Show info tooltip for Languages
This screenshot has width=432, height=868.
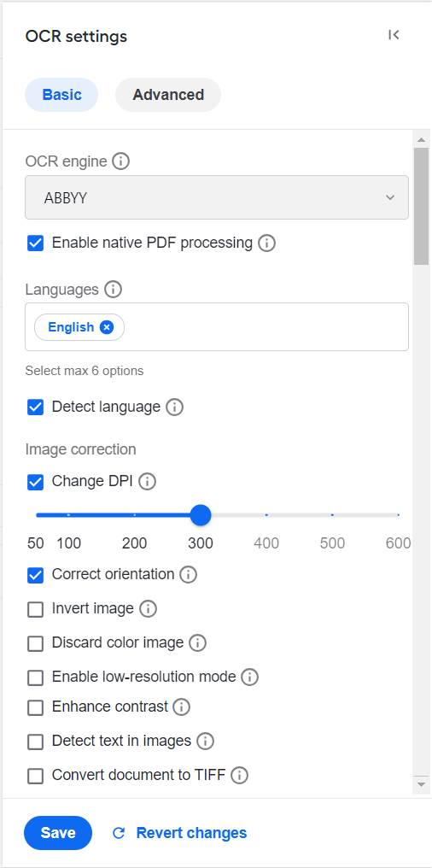click(114, 290)
